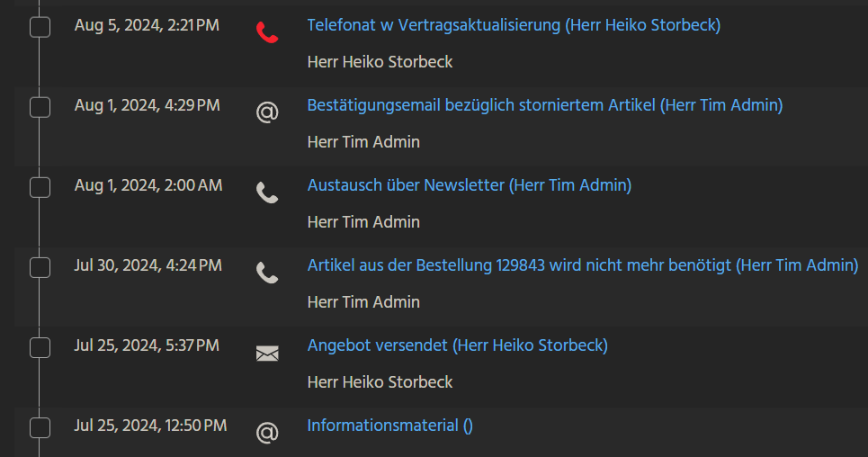Screen dimensions: 868x457
Task: Open Bestätigungsemail bezüglich storniertem Artikel link
Action: click(544, 105)
